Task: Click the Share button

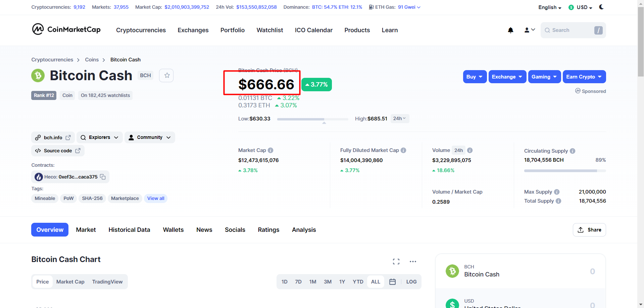Action: 589,230
